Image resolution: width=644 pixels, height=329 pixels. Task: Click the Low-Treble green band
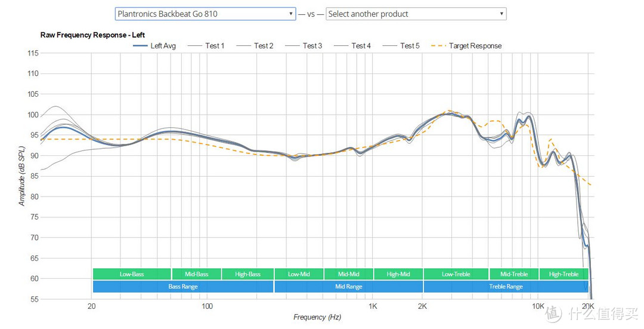pyautogui.click(x=456, y=274)
